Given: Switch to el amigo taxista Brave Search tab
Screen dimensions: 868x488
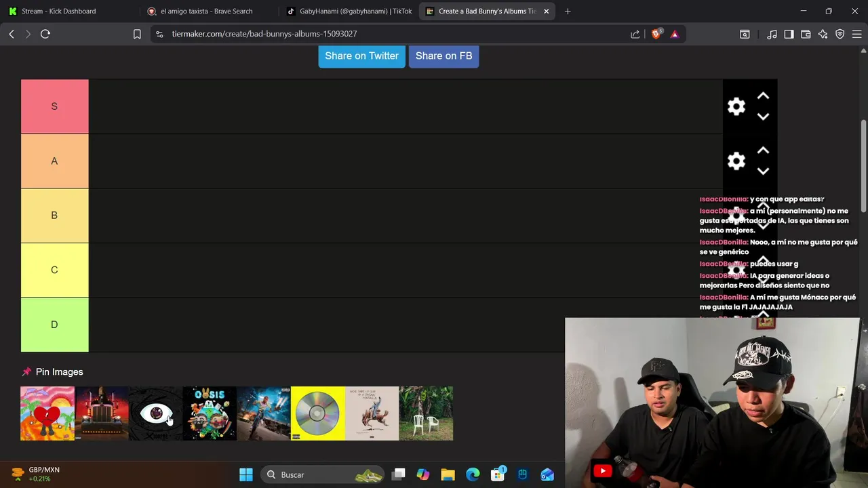Looking at the screenshot, I should (207, 11).
